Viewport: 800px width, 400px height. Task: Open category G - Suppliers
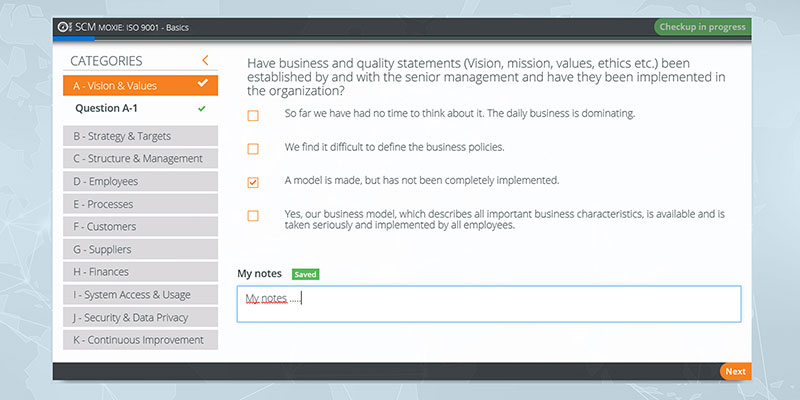(140, 249)
